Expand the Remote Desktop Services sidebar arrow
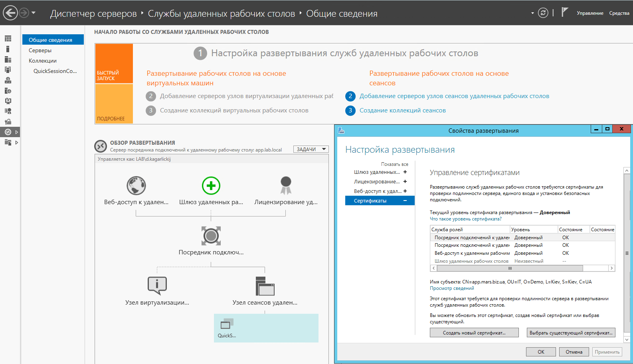This screenshot has width=633, height=364. [x=16, y=132]
